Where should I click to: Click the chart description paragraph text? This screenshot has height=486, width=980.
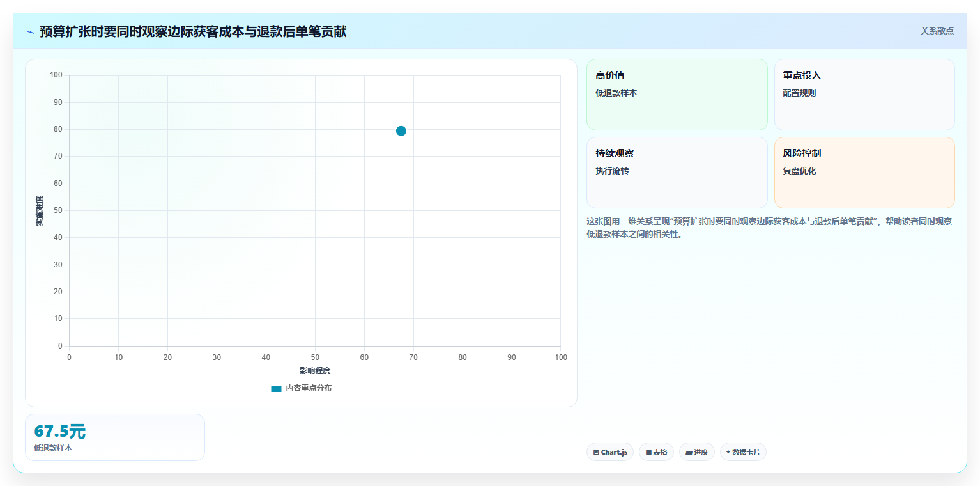point(769,228)
